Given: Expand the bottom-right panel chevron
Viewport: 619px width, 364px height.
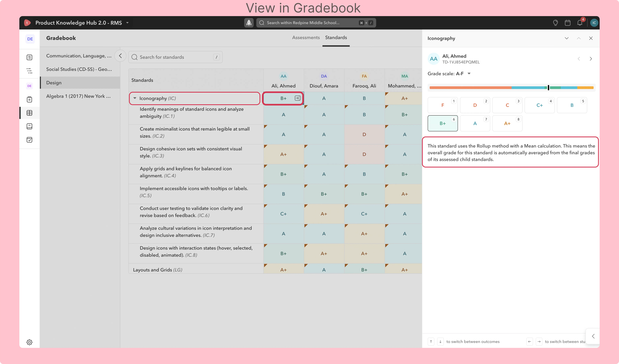Looking at the screenshot, I should click(x=593, y=336).
